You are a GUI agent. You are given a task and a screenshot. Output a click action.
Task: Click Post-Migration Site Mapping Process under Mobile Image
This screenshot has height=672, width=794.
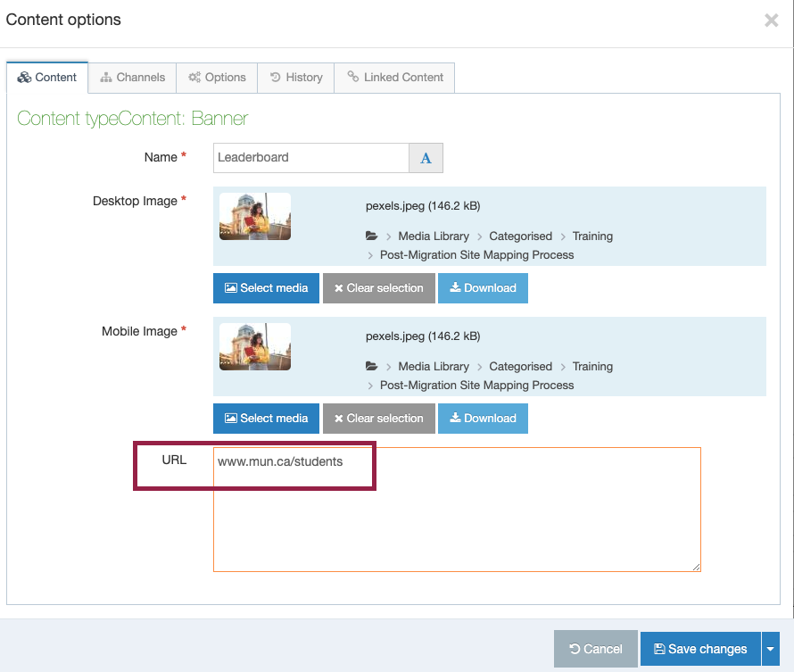point(476,385)
